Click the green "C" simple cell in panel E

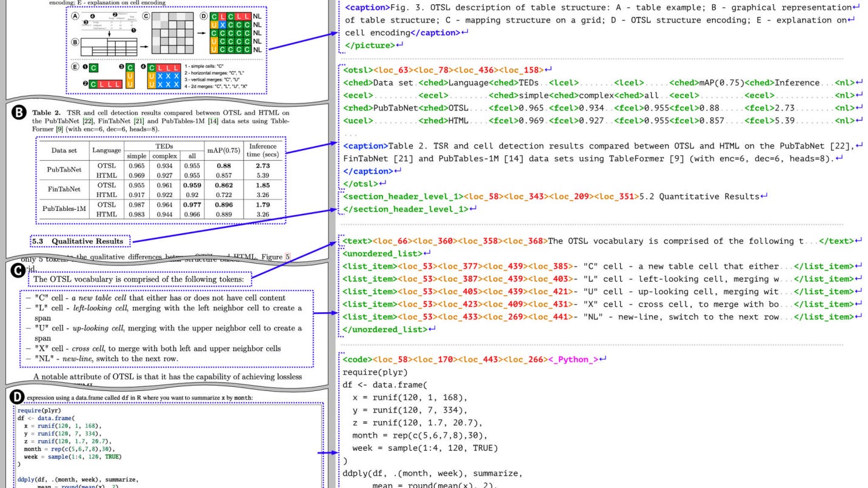[93, 67]
